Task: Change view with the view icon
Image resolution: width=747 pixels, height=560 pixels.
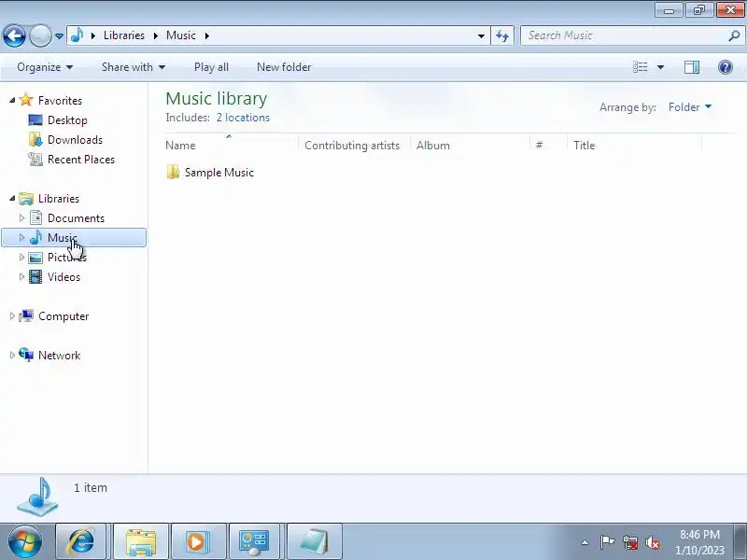Action: [640, 67]
